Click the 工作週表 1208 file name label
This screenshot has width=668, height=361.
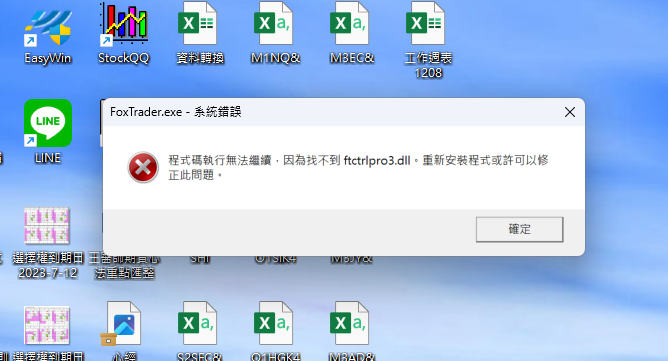[428, 65]
